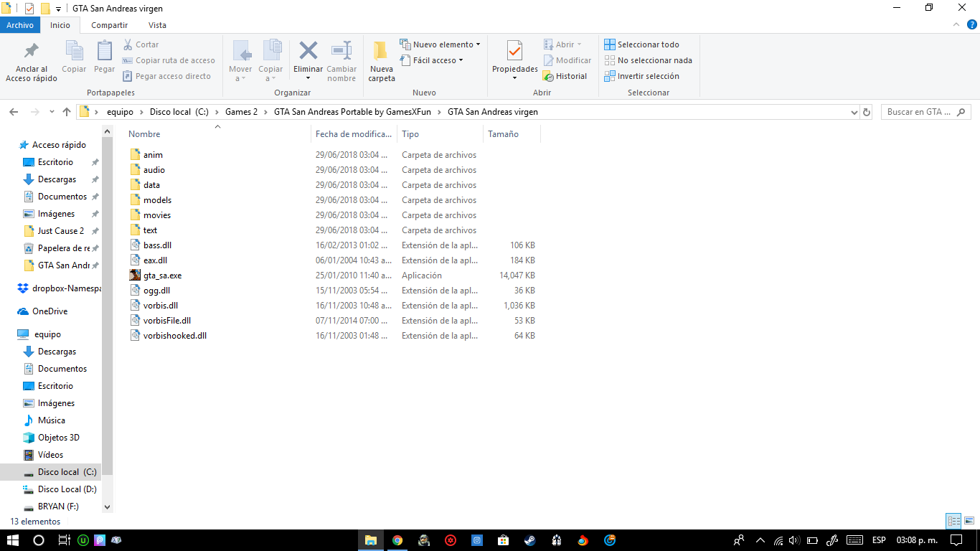Click the Copiar ribbon icon
Viewport: 980px width, 551px height.
click(74, 51)
